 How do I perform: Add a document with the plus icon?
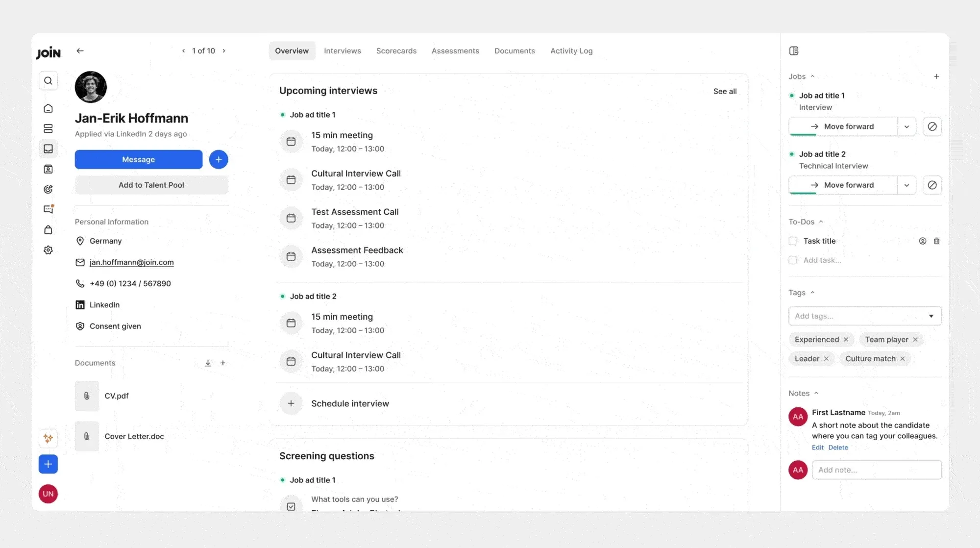223,363
